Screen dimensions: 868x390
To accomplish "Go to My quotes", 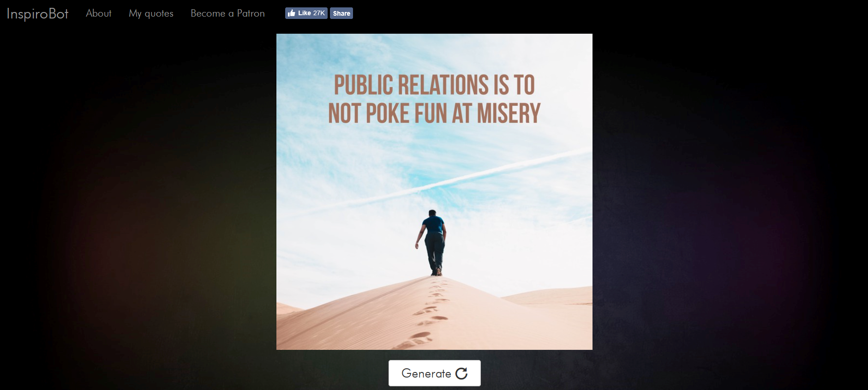I will click(151, 13).
